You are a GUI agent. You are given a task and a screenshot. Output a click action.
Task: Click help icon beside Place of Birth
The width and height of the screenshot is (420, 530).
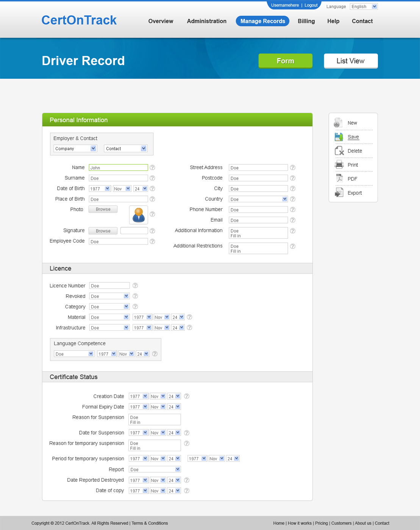[x=152, y=199]
